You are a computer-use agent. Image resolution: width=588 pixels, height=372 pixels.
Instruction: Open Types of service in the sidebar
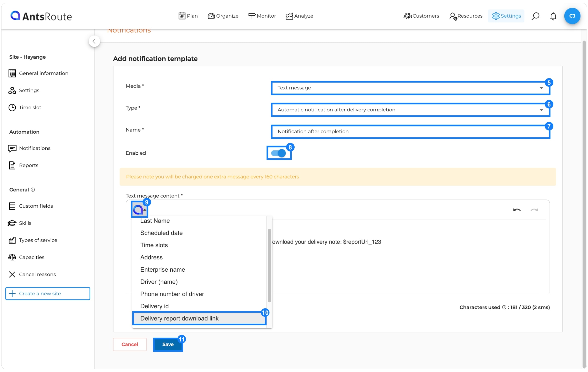coord(33,240)
